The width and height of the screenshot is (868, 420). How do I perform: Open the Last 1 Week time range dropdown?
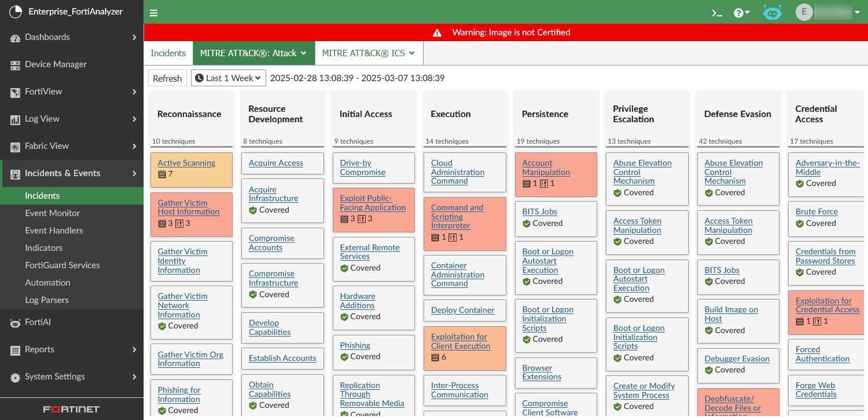pyautogui.click(x=228, y=78)
